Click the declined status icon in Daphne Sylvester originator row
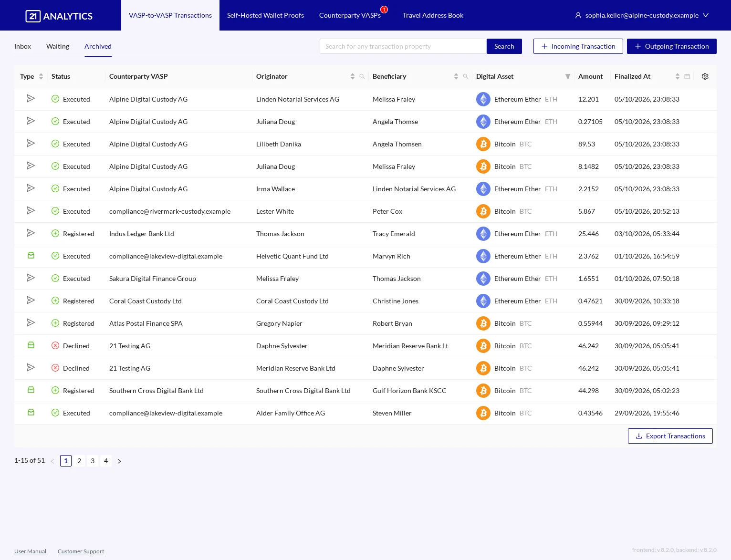The width and height of the screenshot is (731, 560). click(55, 345)
